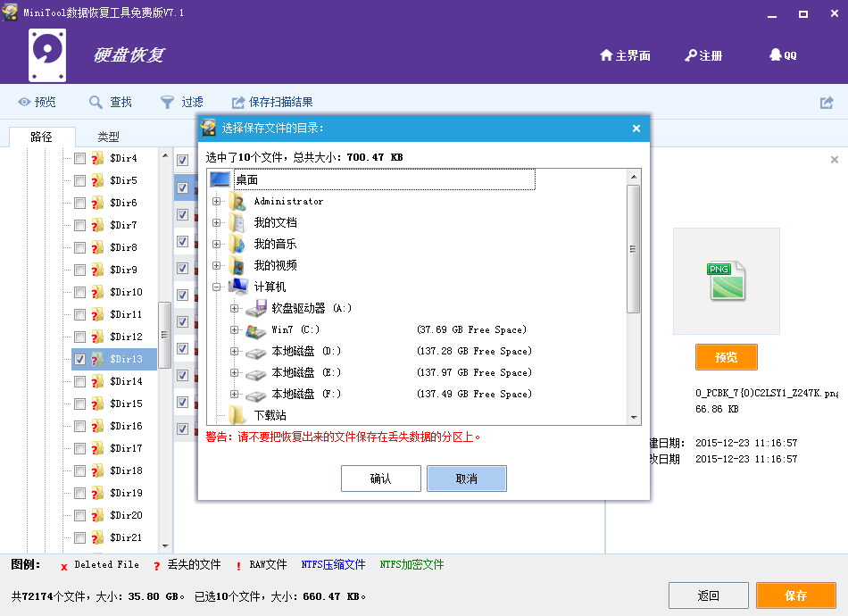Expand the 我的视频 tree node
Image resolution: width=848 pixels, height=616 pixels.
pyautogui.click(x=216, y=265)
